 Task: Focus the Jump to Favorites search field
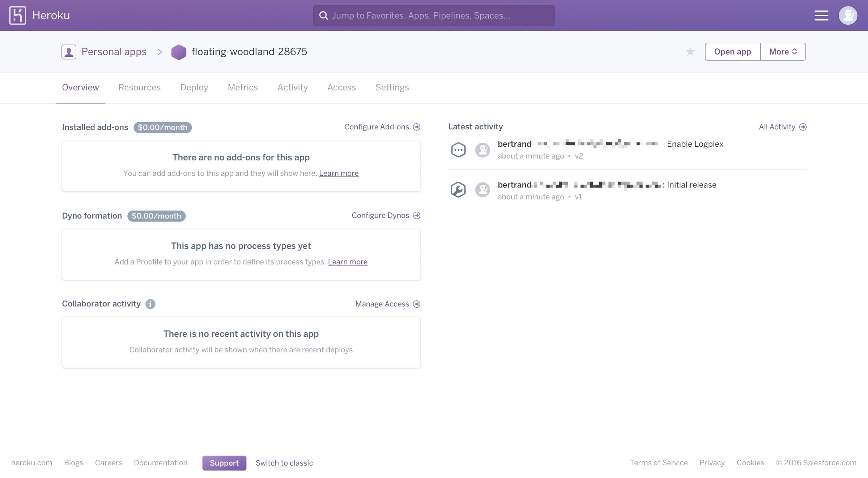434,16
